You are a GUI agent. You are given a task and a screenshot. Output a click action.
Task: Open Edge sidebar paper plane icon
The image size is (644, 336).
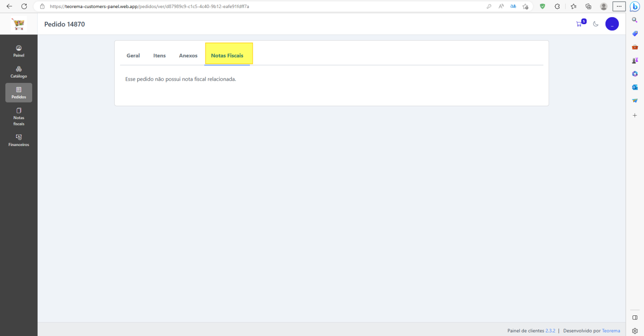point(635,101)
